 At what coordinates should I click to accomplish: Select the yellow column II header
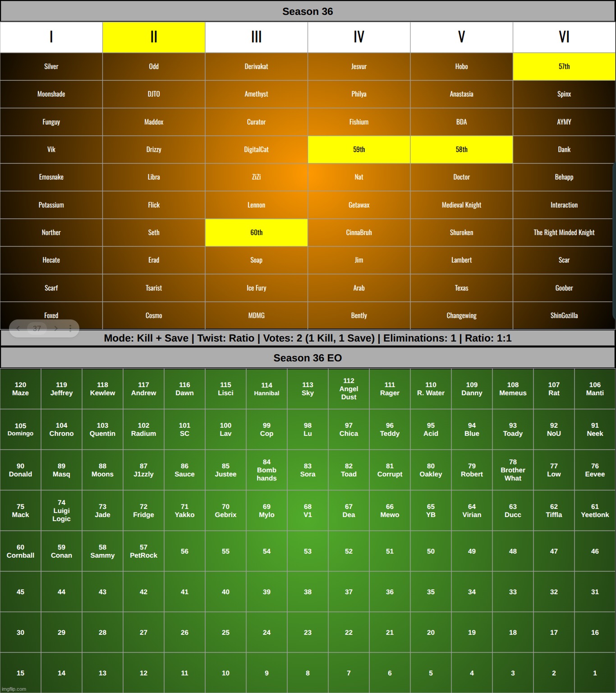[x=154, y=37]
